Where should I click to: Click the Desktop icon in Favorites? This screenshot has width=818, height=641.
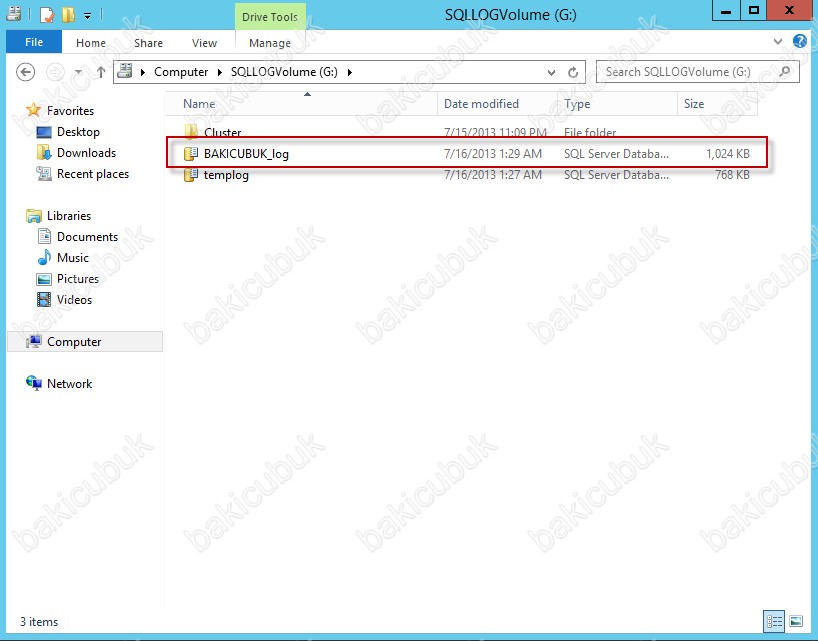pyautogui.click(x=44, y=132)
